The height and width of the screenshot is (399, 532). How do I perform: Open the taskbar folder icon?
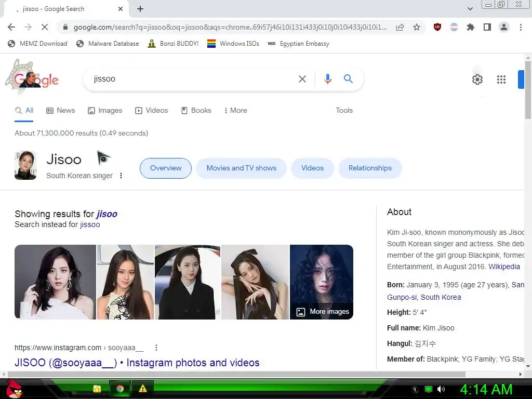(x=97, y=389)
